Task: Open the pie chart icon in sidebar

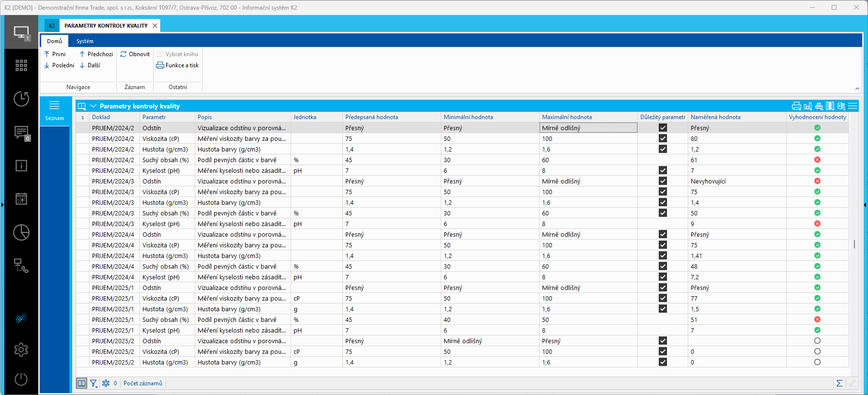Action: 21,232
